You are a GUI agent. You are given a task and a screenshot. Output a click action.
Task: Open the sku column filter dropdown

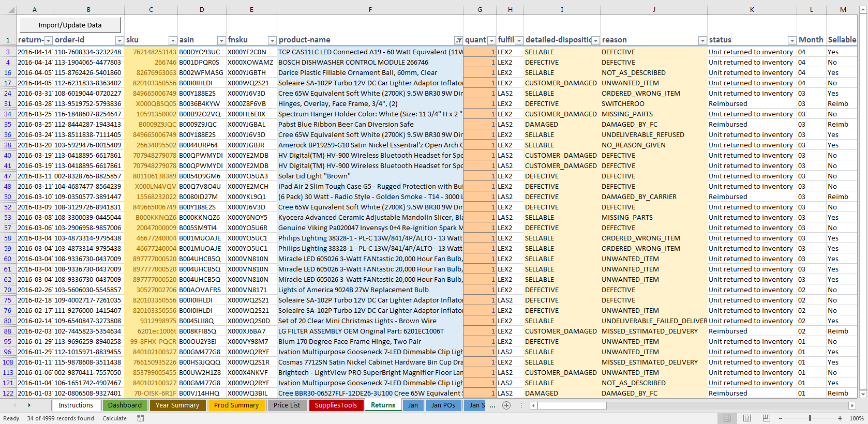click(x=173, y=40)
